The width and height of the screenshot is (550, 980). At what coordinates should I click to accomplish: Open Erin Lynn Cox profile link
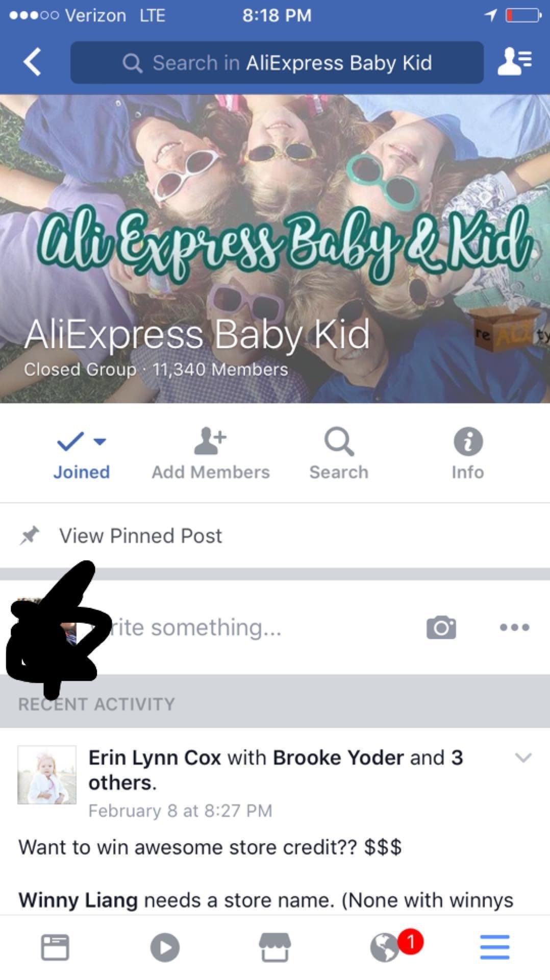tap(155, 757)
